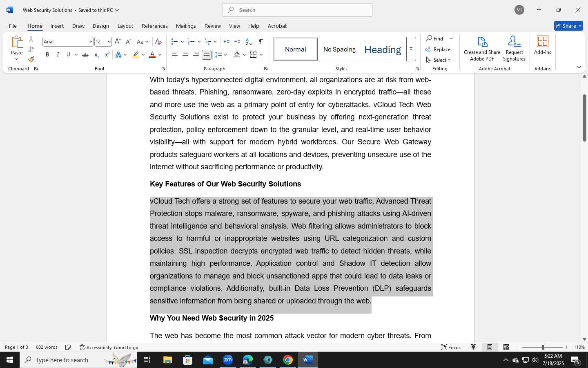Switch to the Review tab
The width and height of the screenshot is (588, 368).
[x=213, y=26]
